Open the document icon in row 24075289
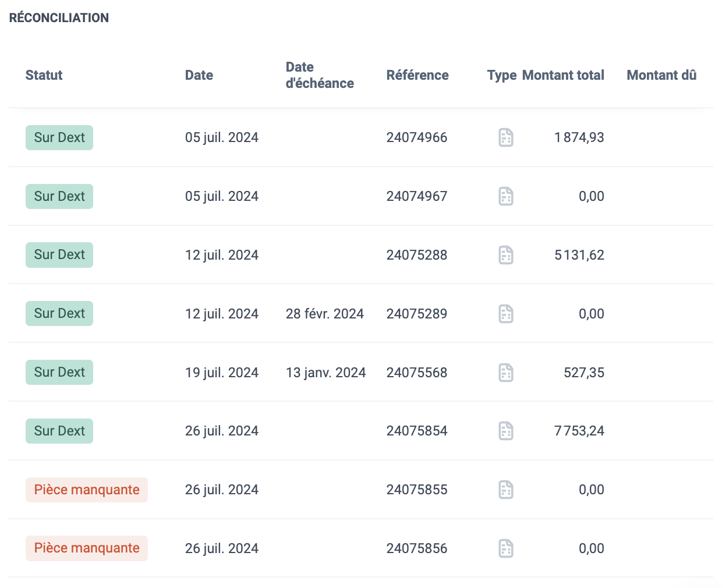Viewport: 722px width, 588px height. pos(506,314)
